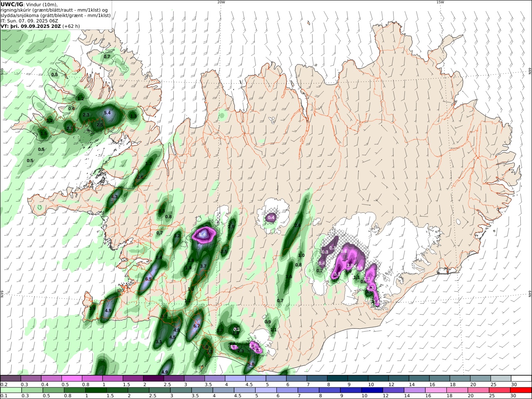This screenshot has height=399, width=532.
Task: Pick the snow swatch between 6 and 7
Action: tap(296, 378)
